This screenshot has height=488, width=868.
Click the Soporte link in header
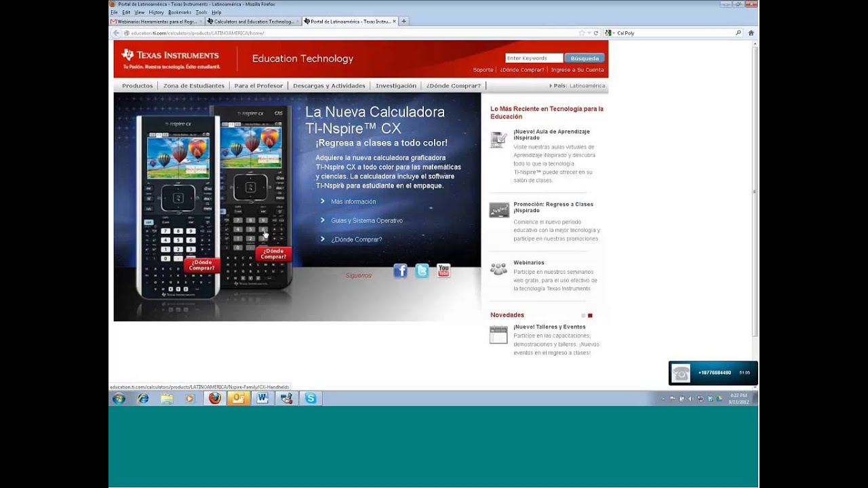483,70
